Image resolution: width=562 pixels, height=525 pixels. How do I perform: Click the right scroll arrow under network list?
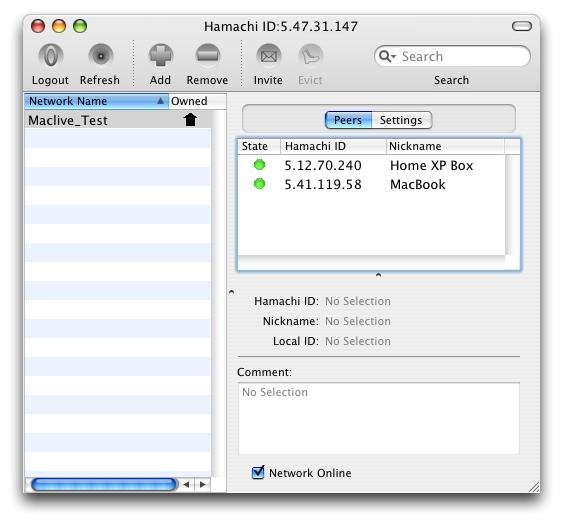tap(203, 485)
